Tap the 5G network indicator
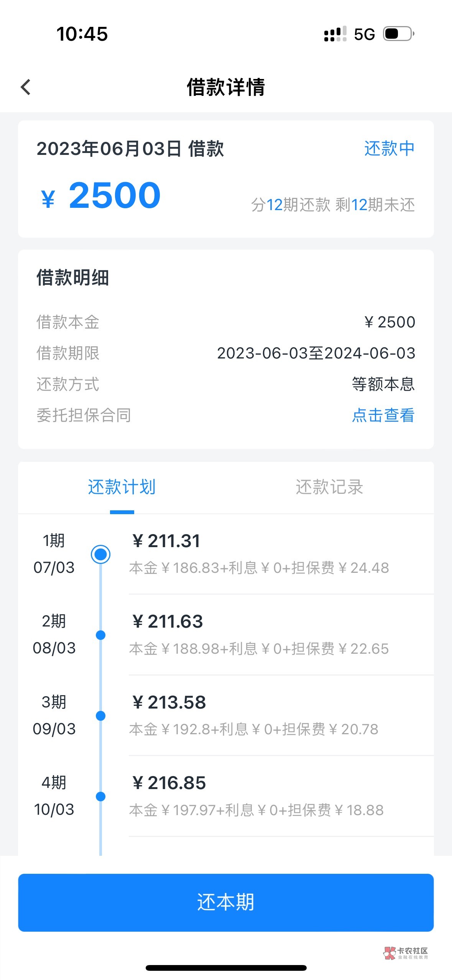Viewport: 452px width, 980px height. pyautogui.click(x=364, y=35)
